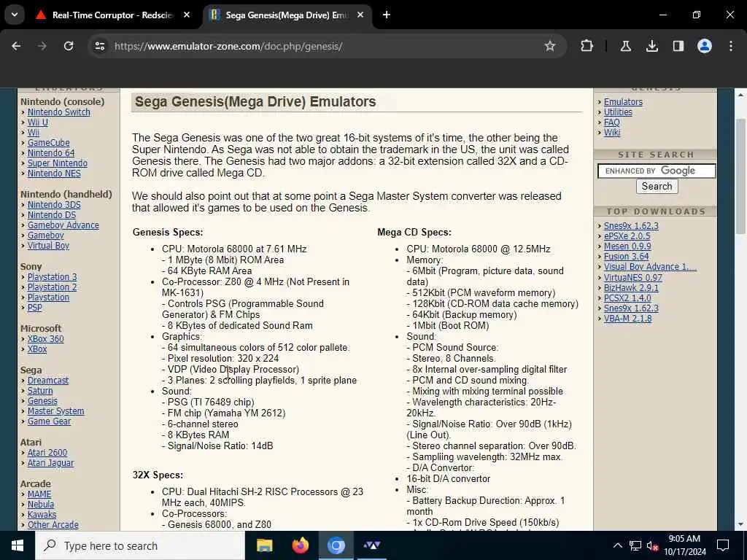The width and height of the screenshot is (747, 560).
Task: Open the Wii U link
Action: pos(38,122)
